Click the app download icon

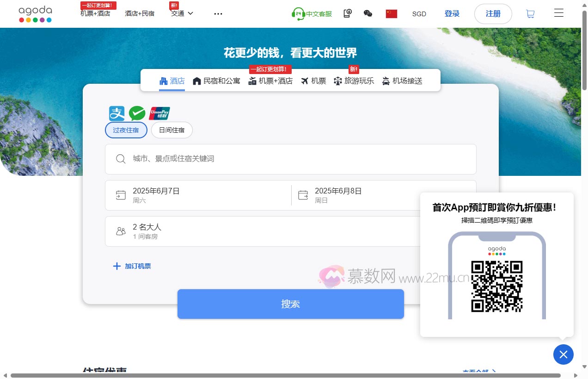(348, 14)
